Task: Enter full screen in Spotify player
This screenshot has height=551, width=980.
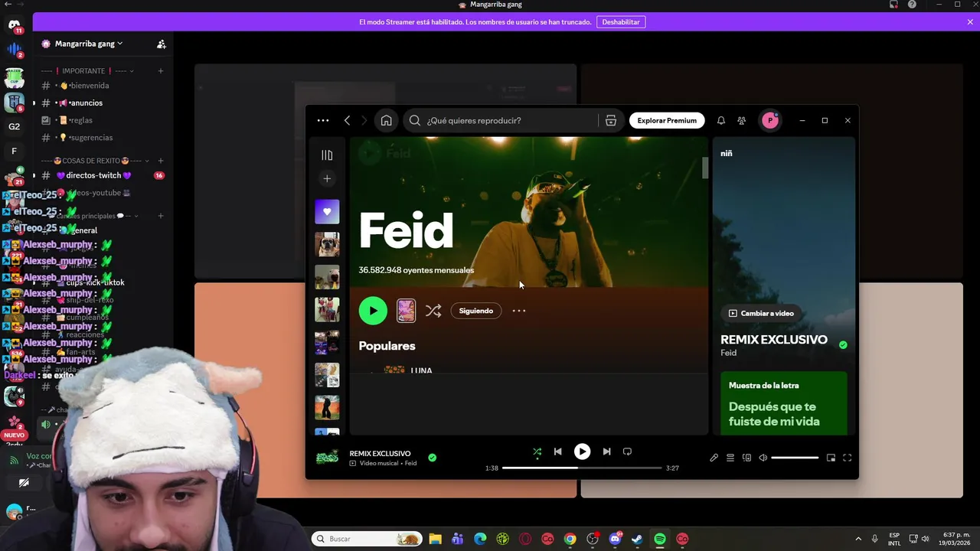Action: (847, 458)
